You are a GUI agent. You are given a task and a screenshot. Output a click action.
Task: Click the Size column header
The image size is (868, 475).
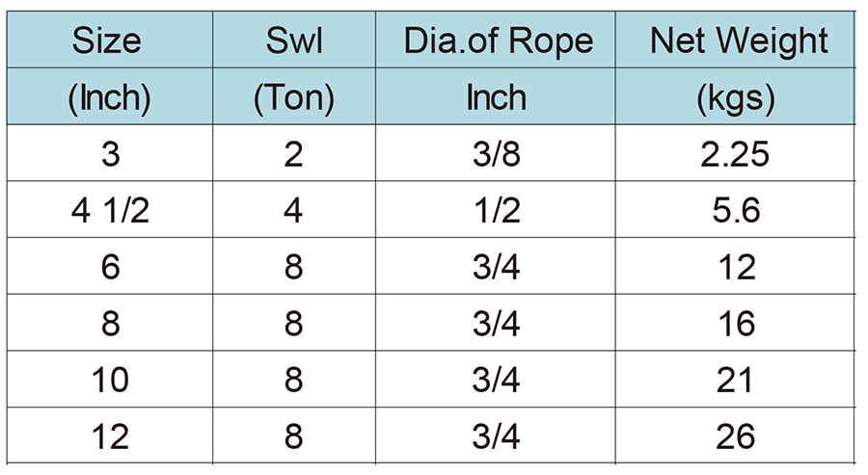[x=110, y=40]
